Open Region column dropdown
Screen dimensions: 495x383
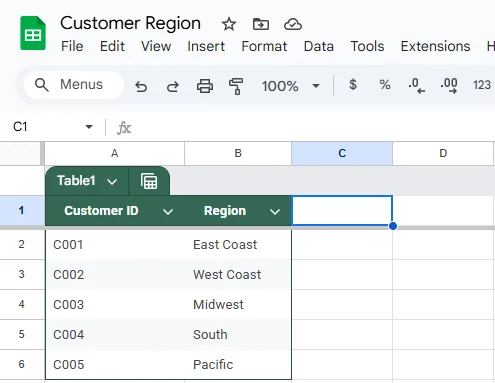[275, 212]
